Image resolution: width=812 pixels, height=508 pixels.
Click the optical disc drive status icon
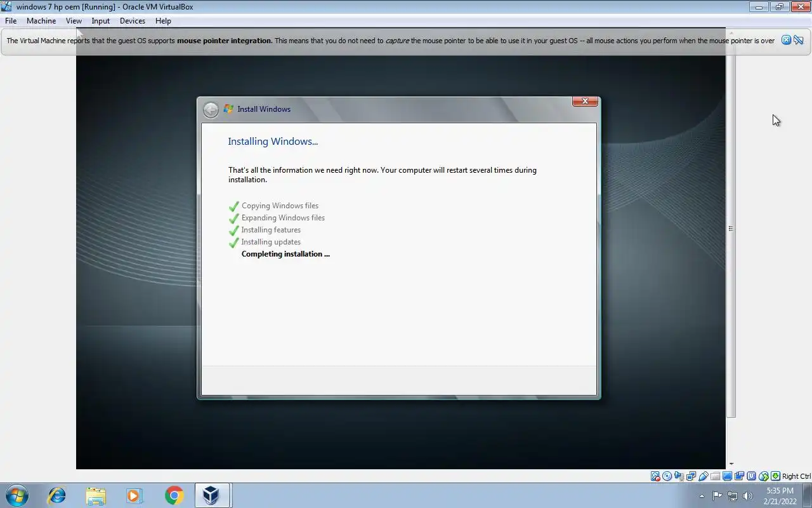tap(667, 476)
